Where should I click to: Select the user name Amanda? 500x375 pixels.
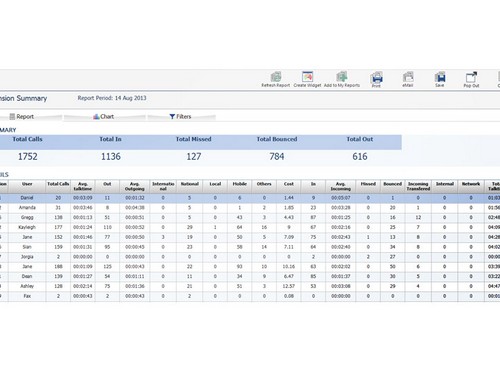point(27,208)
